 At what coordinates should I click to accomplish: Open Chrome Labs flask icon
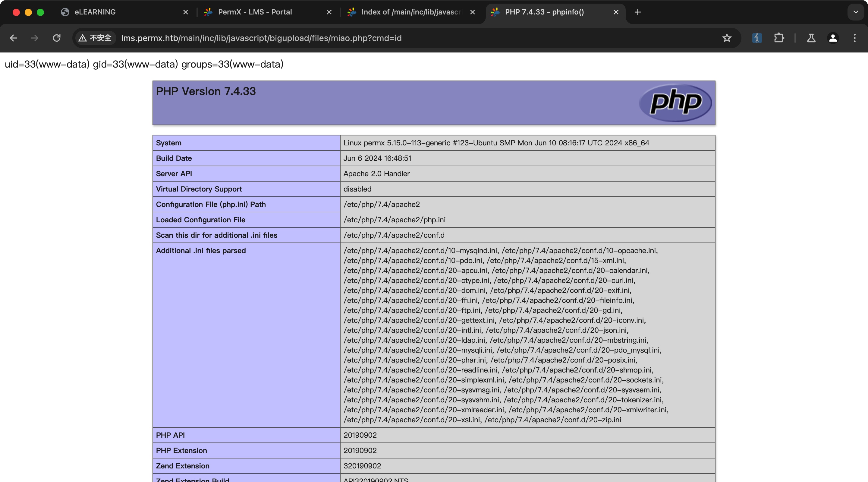811,38
